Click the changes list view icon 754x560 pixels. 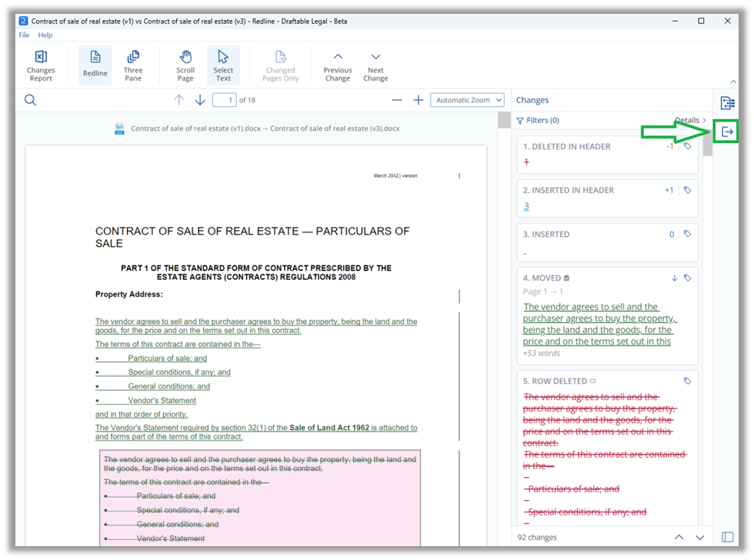coord(727,102)
